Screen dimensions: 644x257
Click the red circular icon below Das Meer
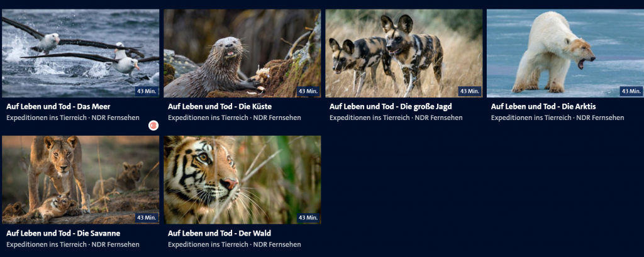pos(153,126)
